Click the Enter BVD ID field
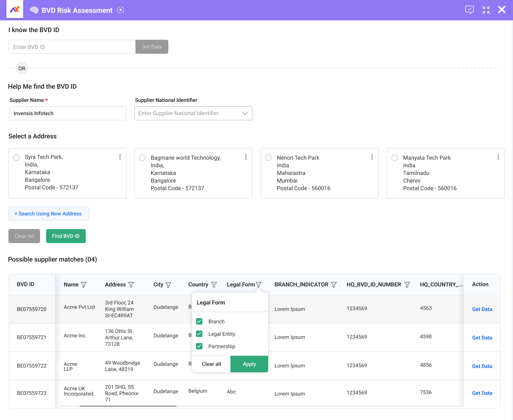Screen dimensions: 513x420 72,47
